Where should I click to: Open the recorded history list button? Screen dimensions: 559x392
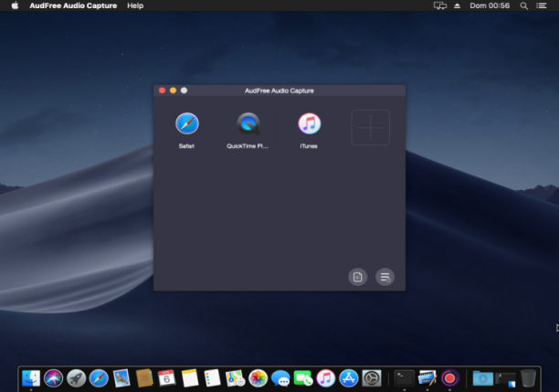point(385,277)
